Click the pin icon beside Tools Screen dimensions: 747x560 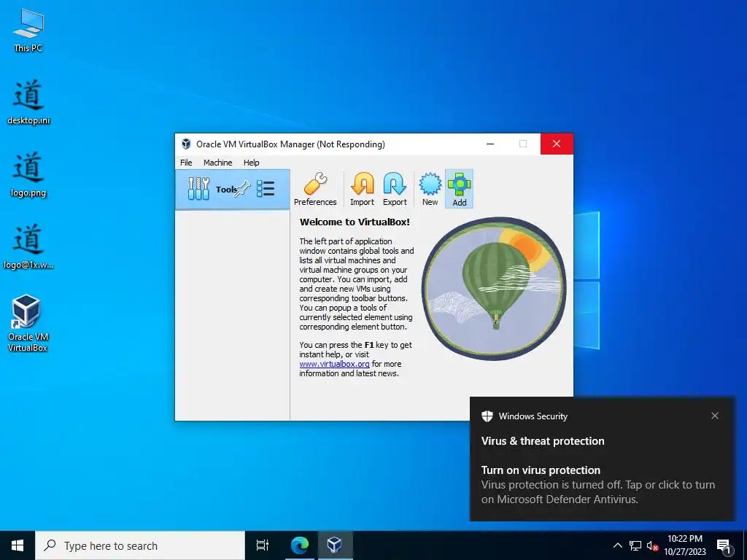tap(242, 189)
